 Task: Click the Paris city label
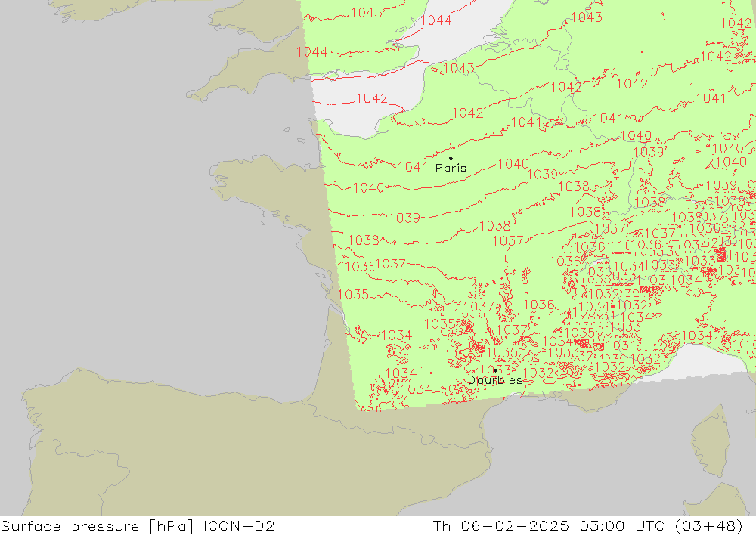(451, 168)
